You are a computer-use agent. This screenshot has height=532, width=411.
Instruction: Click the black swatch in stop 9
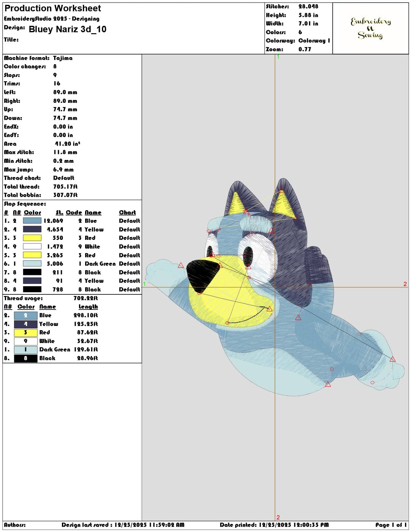tap(32, 290)
